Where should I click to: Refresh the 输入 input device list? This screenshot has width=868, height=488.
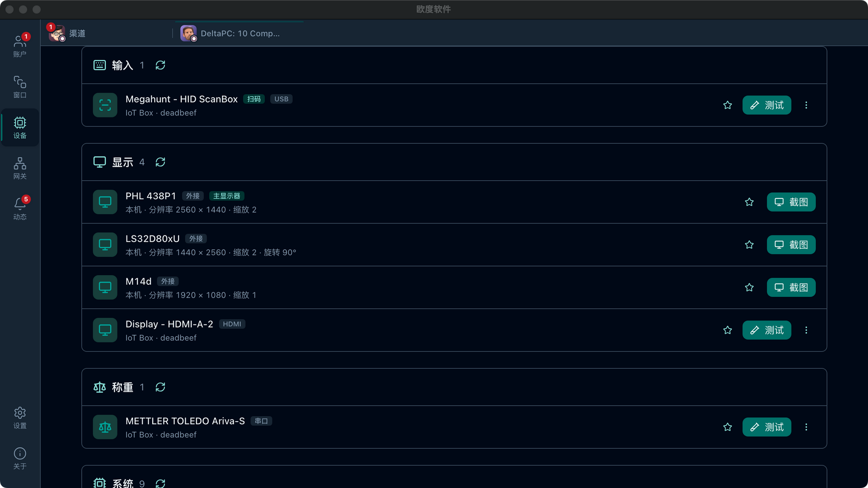[x=160, y=65]
